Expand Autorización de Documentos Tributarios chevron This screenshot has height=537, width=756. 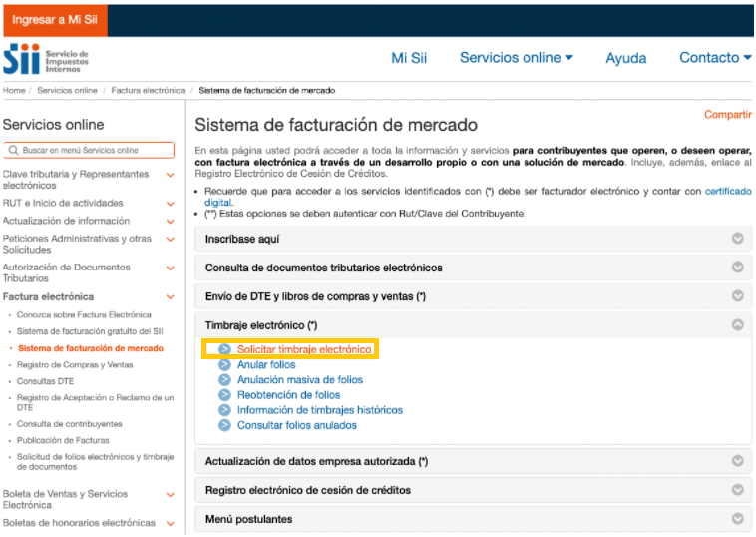(x=171, y=268)
